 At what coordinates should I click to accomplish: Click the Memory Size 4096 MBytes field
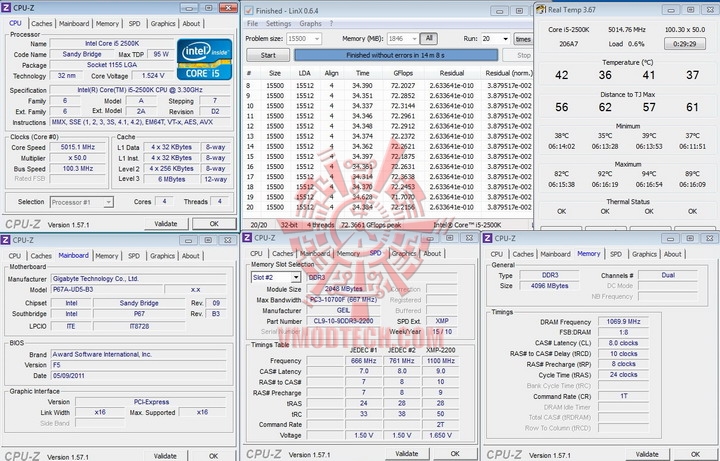point(549,286)
